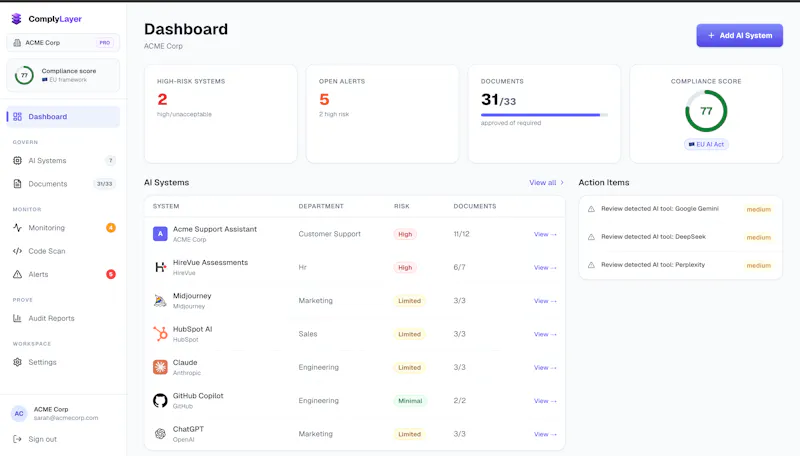Click the 31/33 Documents sidebar badge

[105, 184]
